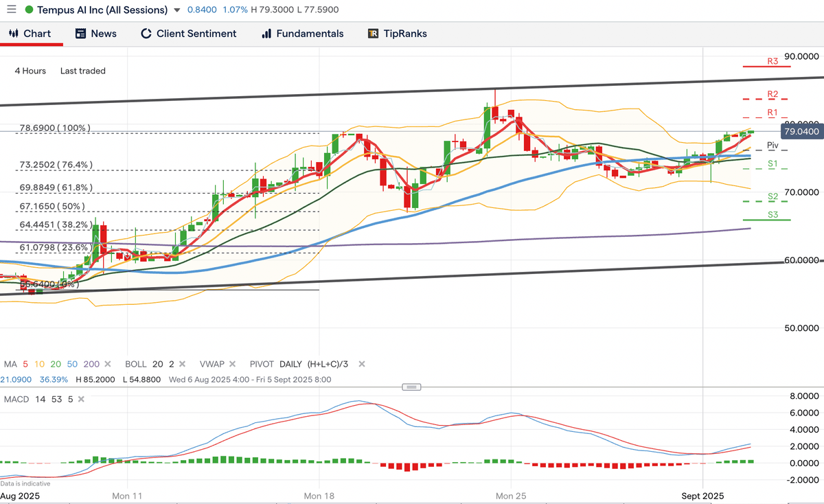This screenshot has width=824, height=504.
Task: Click the R1 pivot resistance label
Action: pos(772,112)
